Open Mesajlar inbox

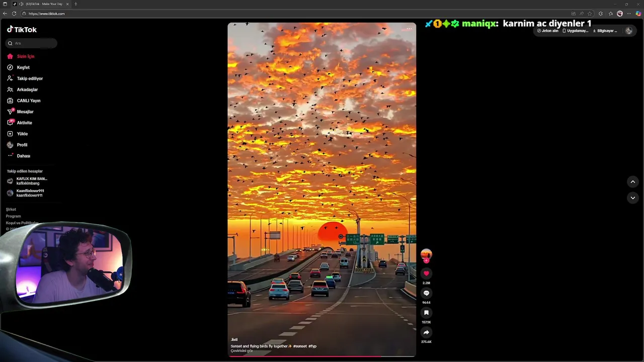pos(20,112)
